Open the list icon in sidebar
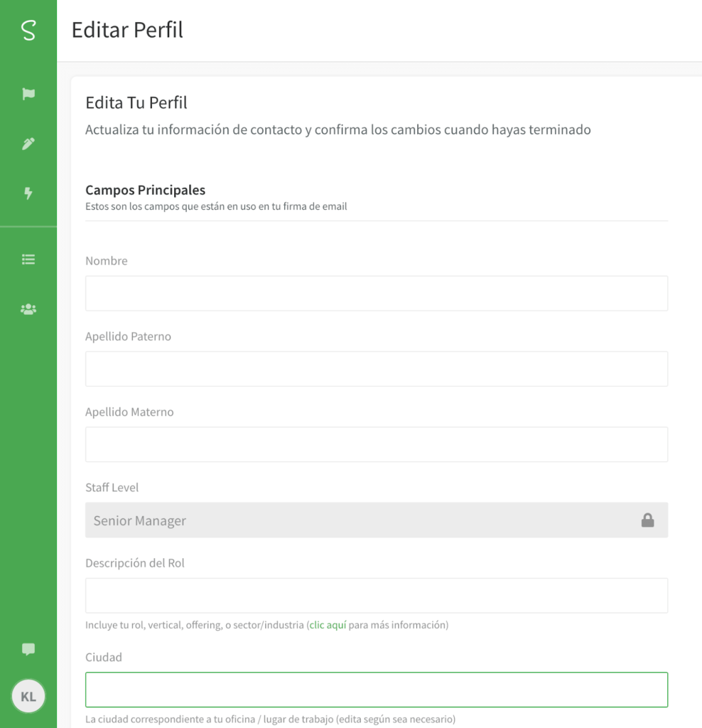The width and height of the screenshot is (702, 728). click(28, 259)
